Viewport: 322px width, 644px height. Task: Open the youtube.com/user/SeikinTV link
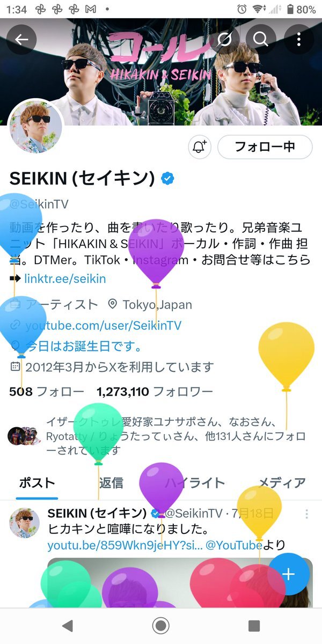tap(103, 325)
